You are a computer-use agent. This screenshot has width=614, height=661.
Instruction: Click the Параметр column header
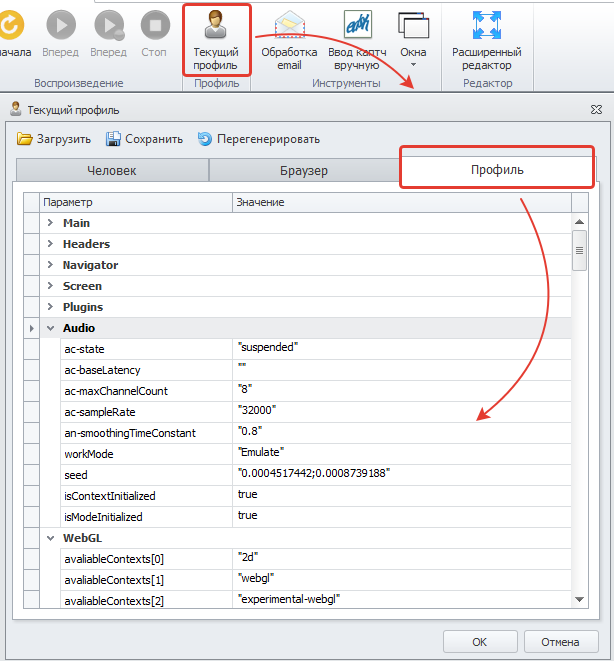[136, 202]
